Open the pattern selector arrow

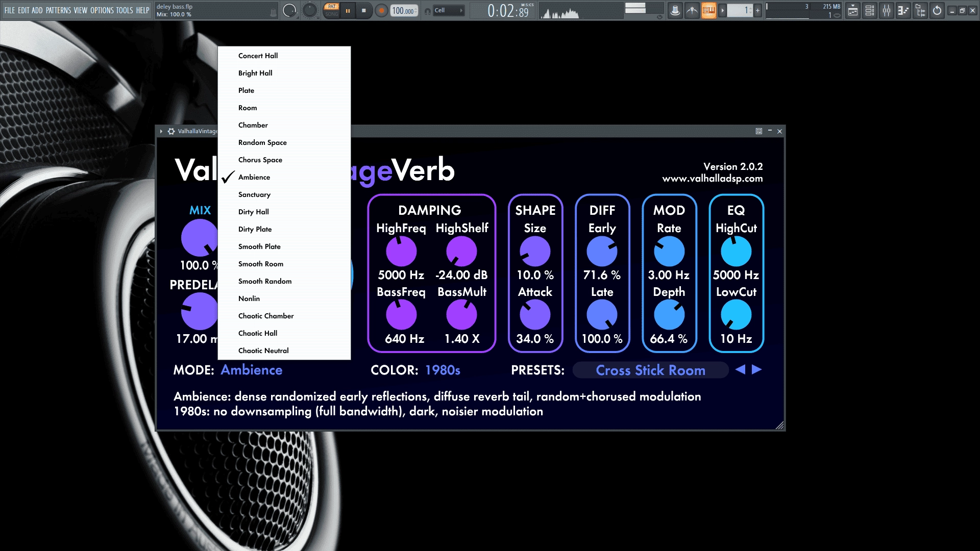coord(722,10)
